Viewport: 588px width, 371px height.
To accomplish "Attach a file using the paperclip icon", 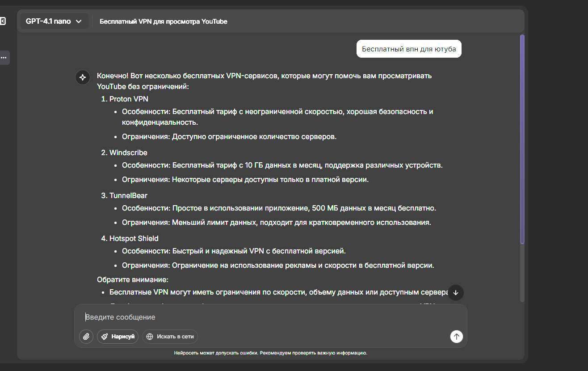I will [86, 337].
